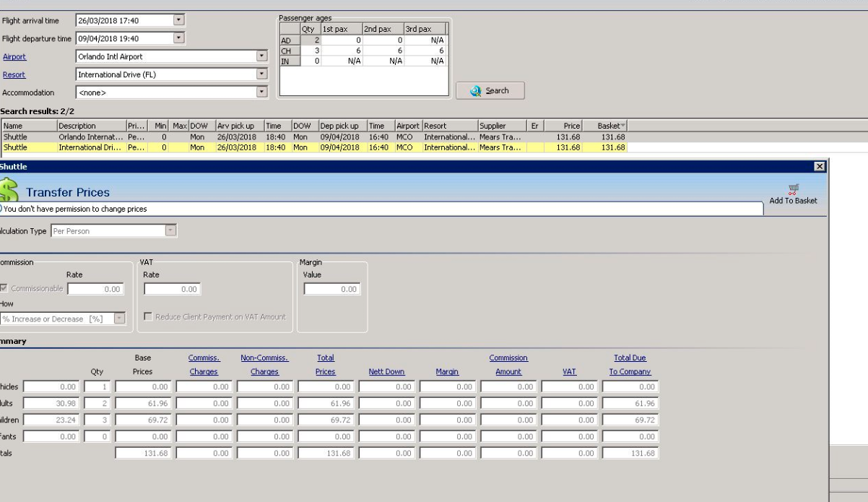Click the Children Qty field showing 3
This screenshot has height=502, width=868.
[x=96, y=420]
